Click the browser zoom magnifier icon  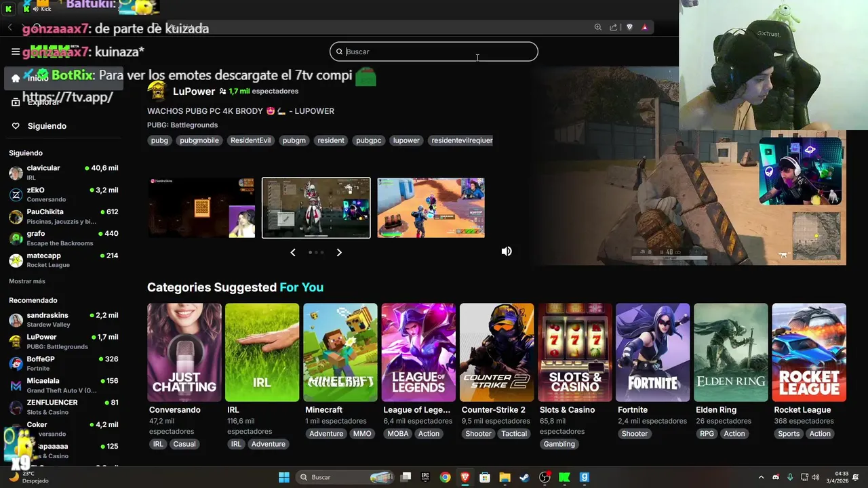[x=597, y=27]
